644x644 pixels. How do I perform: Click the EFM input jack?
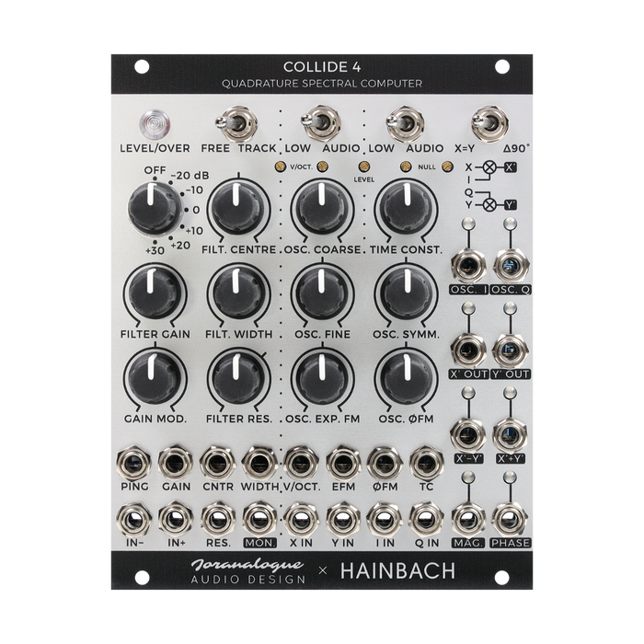click(x=343, y=463)
